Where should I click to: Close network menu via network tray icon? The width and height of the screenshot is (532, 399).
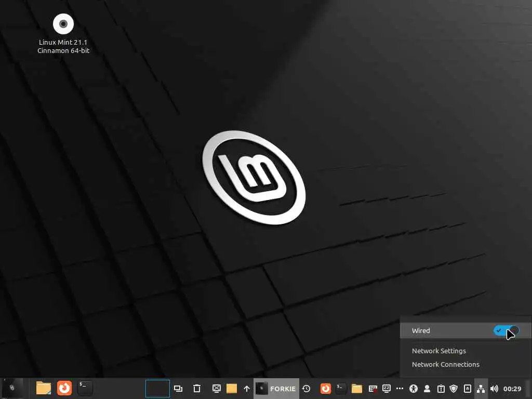pyautogui.click(x=481, y=389)
